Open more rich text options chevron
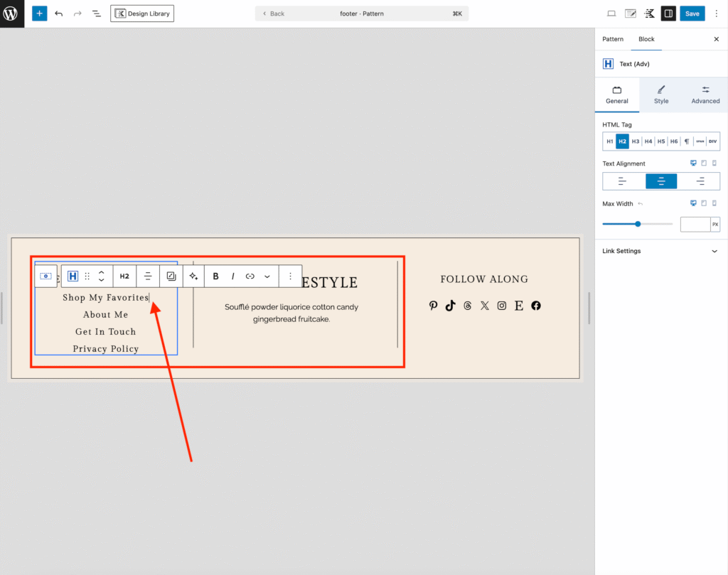The height and width of the screenshot is (575, 728). 267,276
